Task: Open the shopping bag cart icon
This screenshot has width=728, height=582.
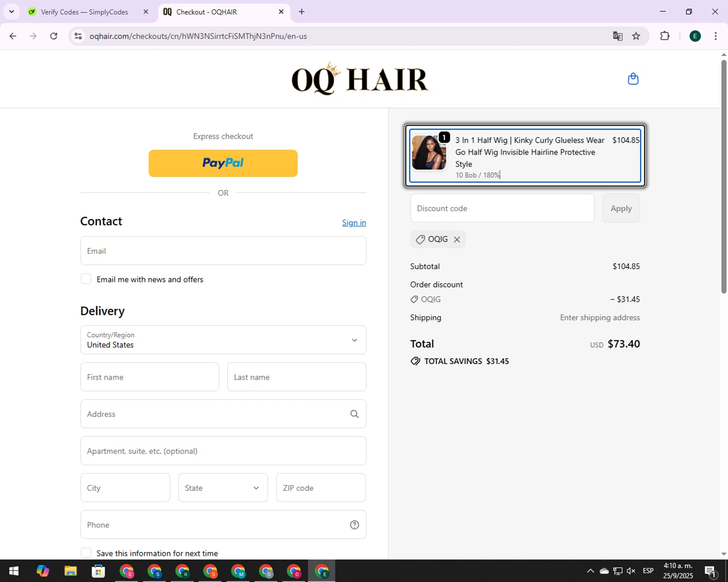Action: coord(633,79)
